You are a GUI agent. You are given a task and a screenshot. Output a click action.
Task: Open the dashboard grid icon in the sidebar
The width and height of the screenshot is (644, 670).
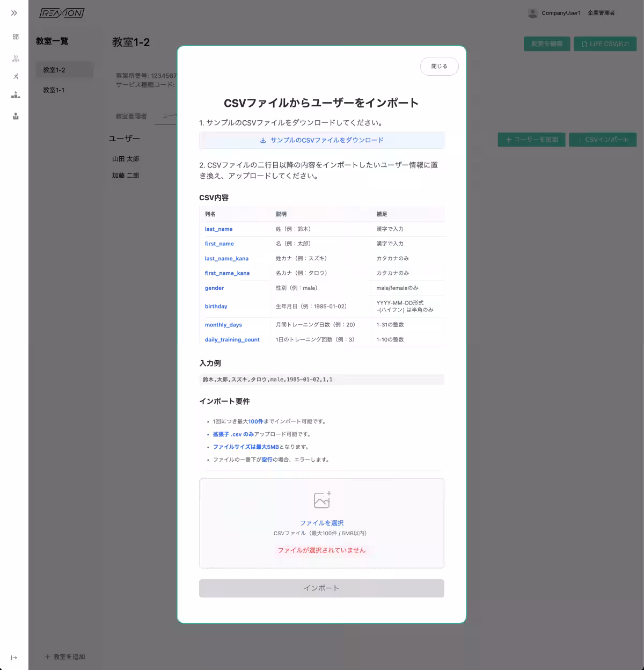[x=16, y=37]
